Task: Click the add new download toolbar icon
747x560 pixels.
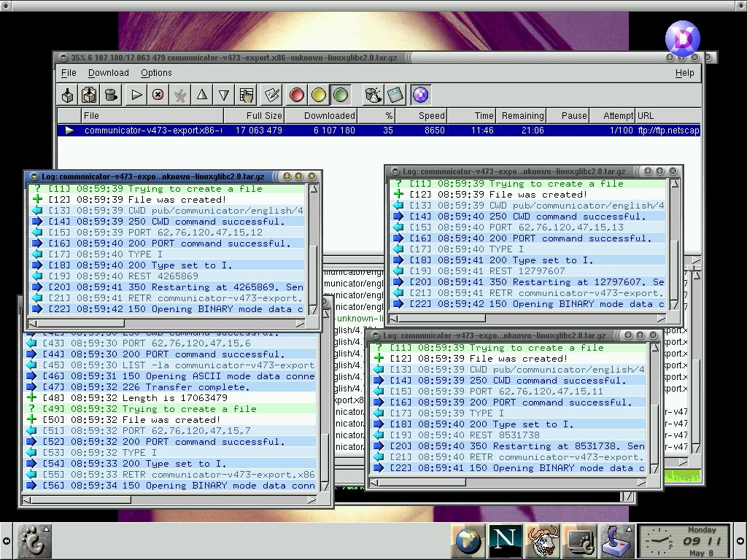Action: [68, 95]
